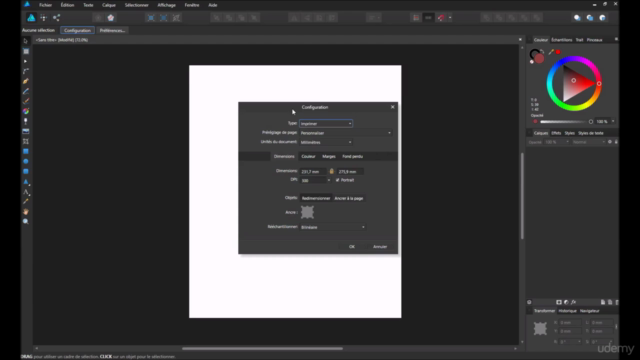Screen dimensions: 640x360
Task: Click the Configuration button in context toolbar
Action: (77, 30)
